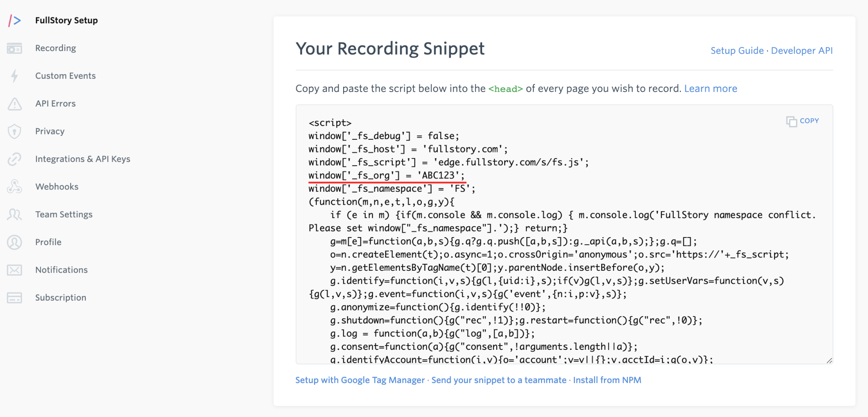Screen dimensions: 868x417
Task: Click the Webhooks icon in sidebar
Action: point(15,187)
